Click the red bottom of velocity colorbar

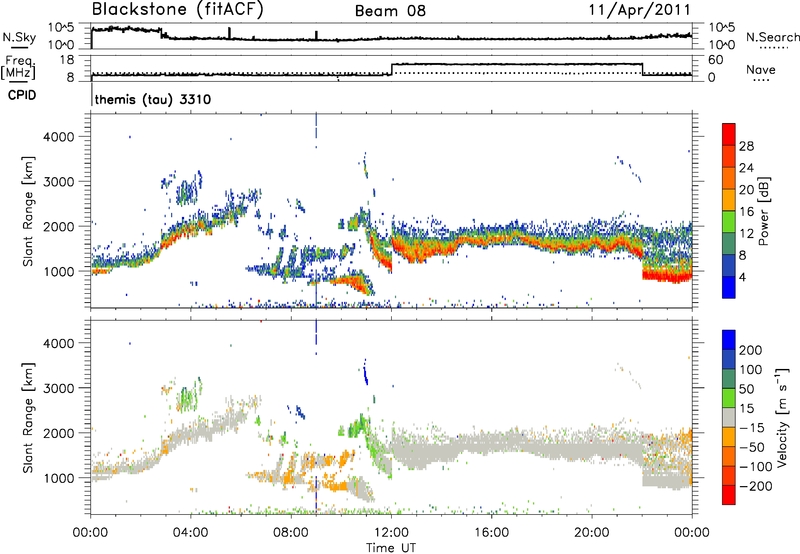[x=729, y=495]
